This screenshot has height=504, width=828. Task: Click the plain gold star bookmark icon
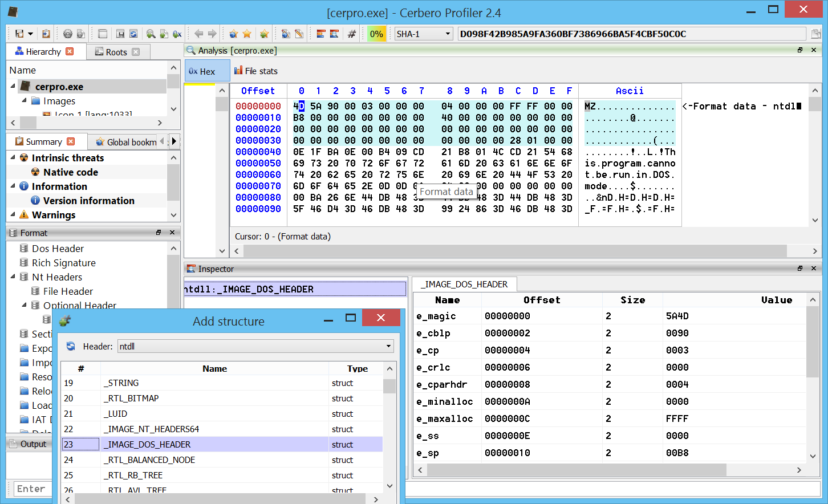tap(247, 34)
